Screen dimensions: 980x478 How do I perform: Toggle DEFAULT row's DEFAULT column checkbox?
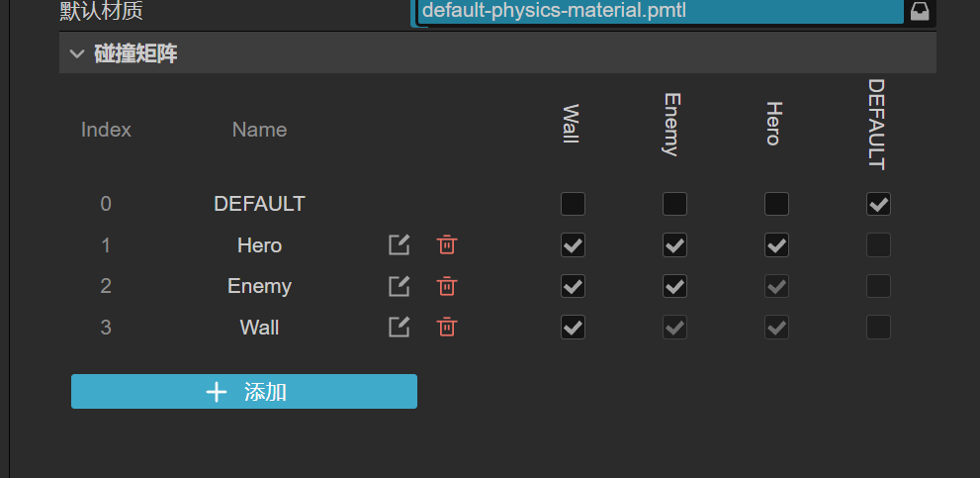pos(878,204)
